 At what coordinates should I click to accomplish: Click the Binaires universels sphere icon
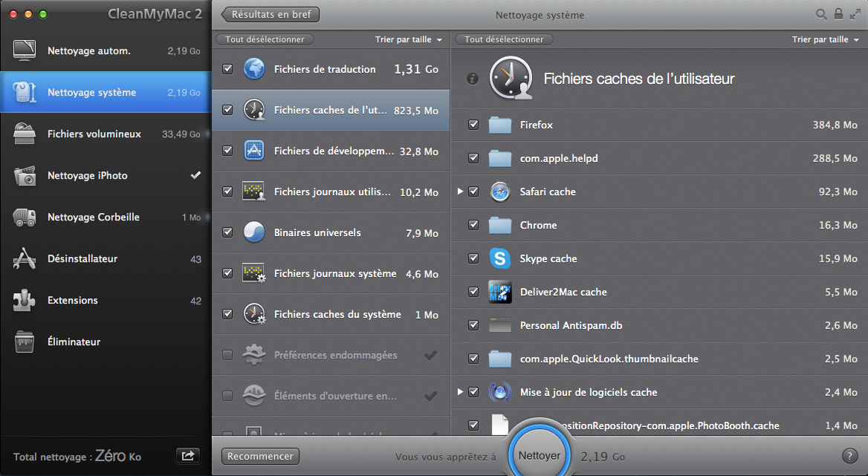[254, 232]
